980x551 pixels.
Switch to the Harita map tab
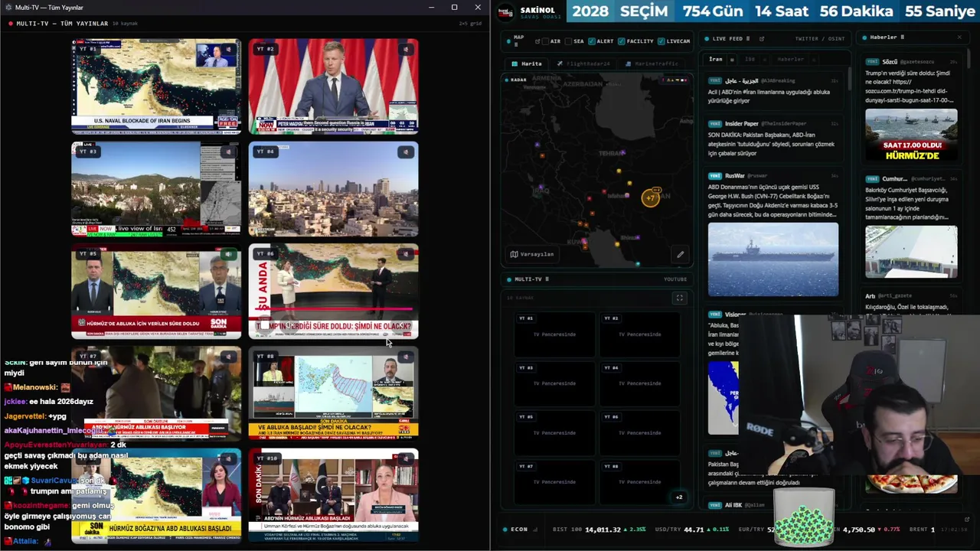pos(527,64)
